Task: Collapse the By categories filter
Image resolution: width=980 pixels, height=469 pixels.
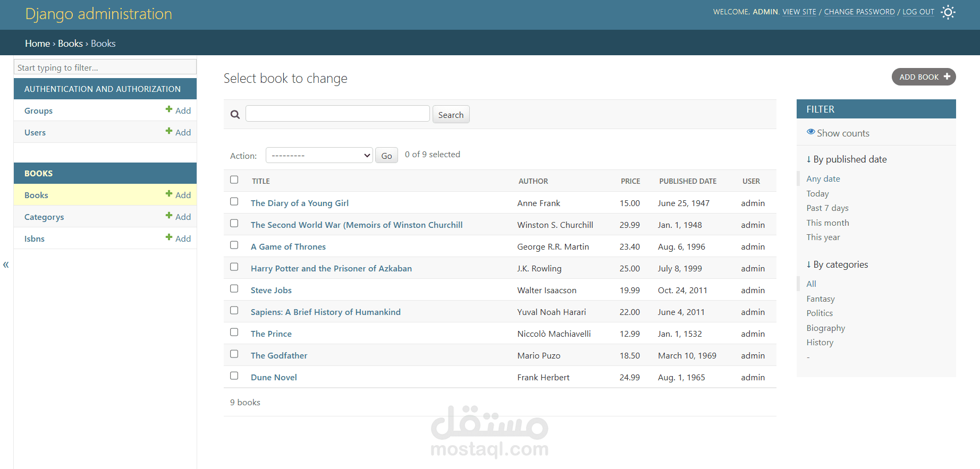Action: [837, 264]
